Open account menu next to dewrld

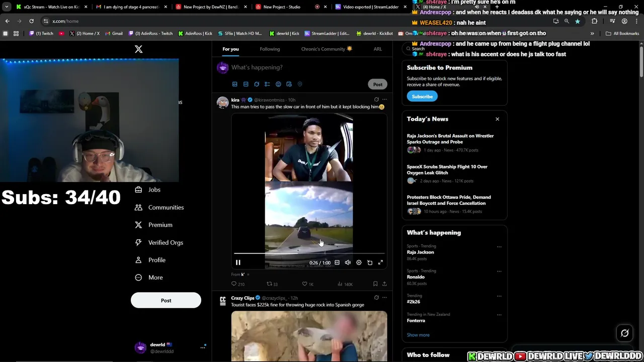click(203, 347)
